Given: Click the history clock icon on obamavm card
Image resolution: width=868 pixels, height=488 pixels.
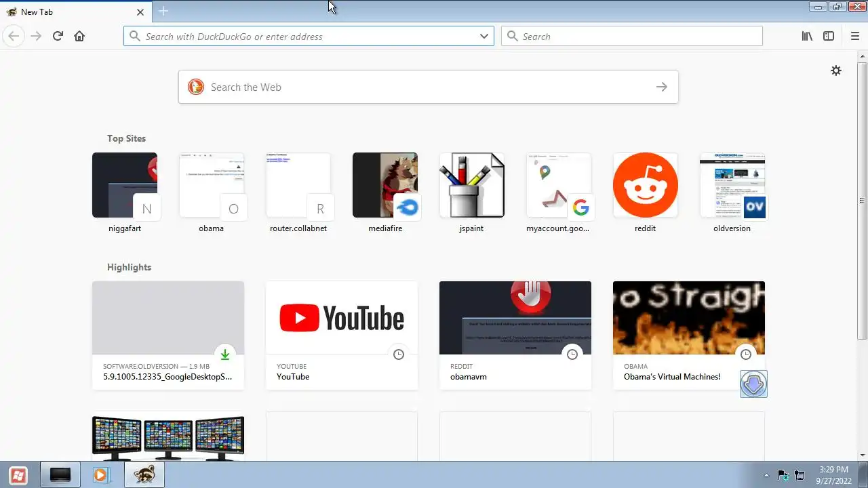Looking at the screenshot, I should [x=572, y=354].
